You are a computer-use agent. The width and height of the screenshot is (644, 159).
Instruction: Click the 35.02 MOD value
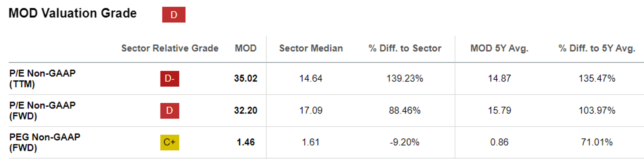[x=245, y=78]
